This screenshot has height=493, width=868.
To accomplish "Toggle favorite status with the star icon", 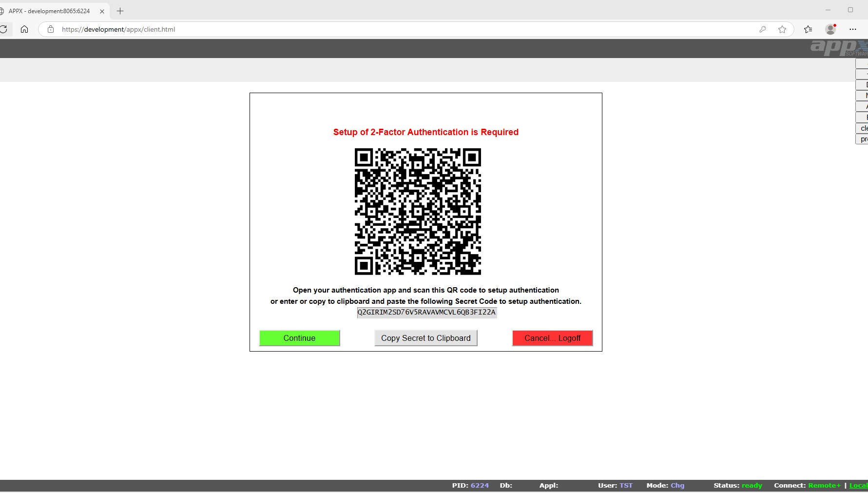I will (x=783, y=29).
